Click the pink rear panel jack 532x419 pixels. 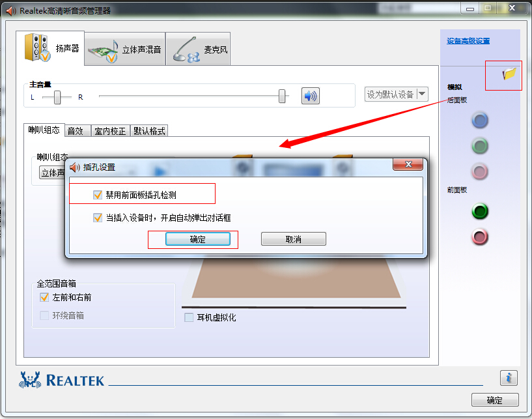point(480,171)
